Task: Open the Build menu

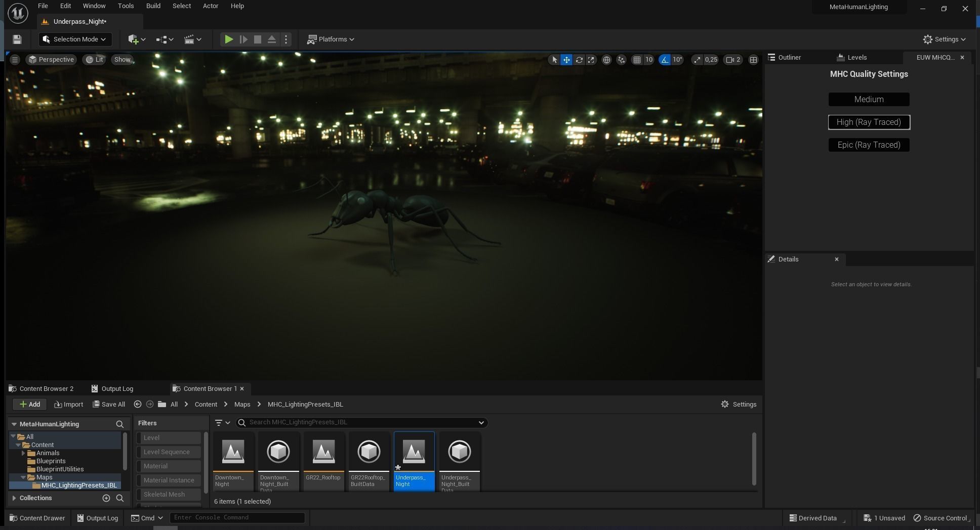Action: (x=153, y=6)
